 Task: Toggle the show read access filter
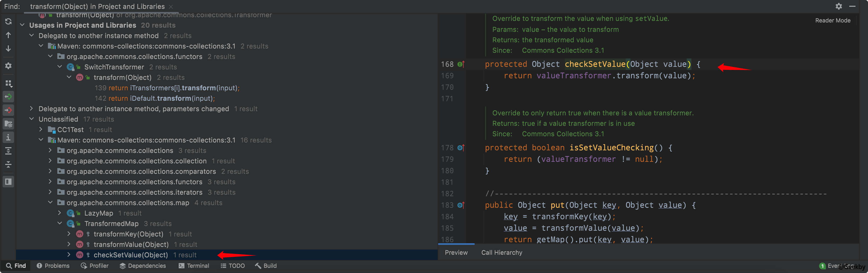pyautogui.click(x=8, y=97)
